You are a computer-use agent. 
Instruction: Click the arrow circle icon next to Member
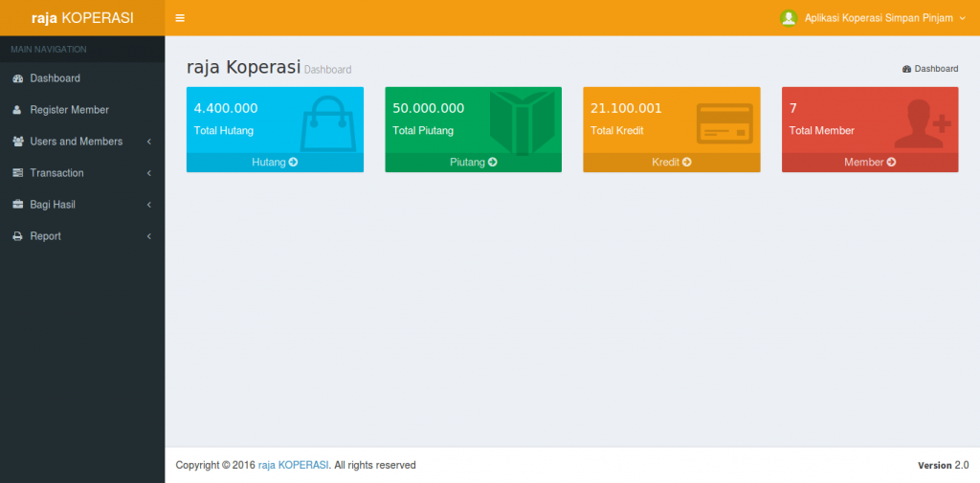point(891,162)
